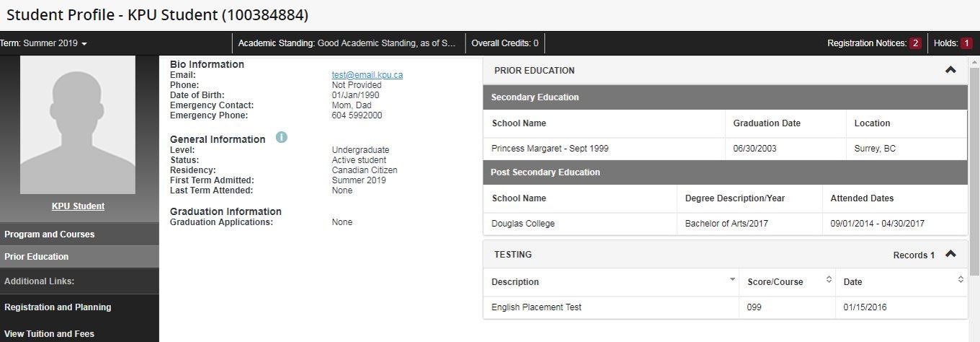
Task: Open Registration and Planning link
Action: pos(58,307)
